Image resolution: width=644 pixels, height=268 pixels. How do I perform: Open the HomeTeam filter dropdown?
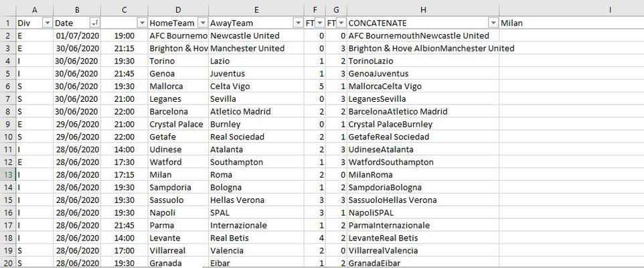point(202,23)
